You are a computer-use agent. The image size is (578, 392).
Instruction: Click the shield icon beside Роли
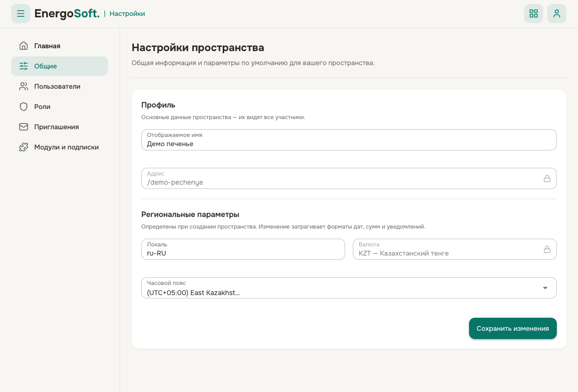point(24,107)
